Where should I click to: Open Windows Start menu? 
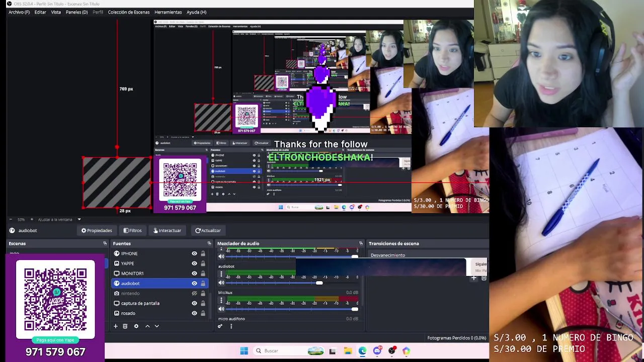click(x=244, y=351)
